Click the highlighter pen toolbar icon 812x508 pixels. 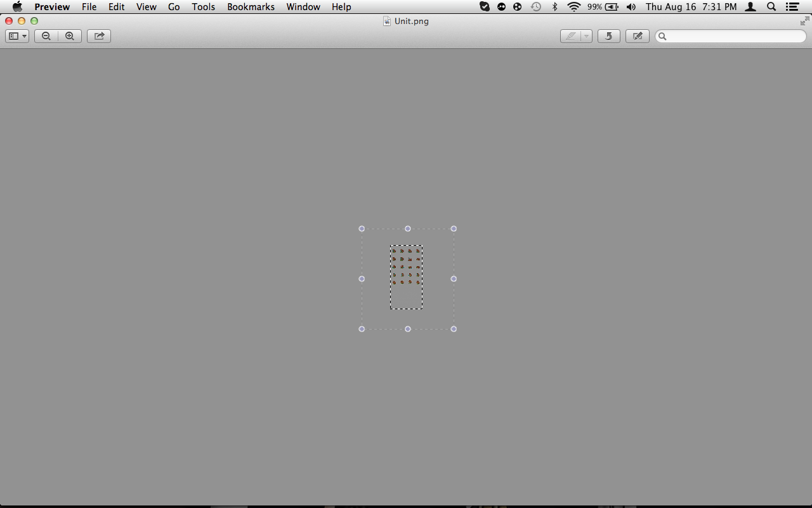pos(571,36)
